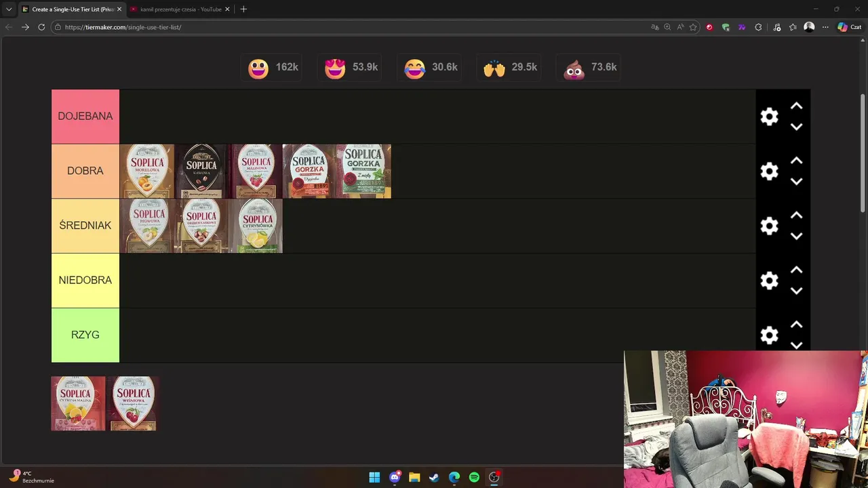The width and height of the screenshot is (868, 488).
Task: Move RZYG tier down with arrow
Action: [797, 345]
